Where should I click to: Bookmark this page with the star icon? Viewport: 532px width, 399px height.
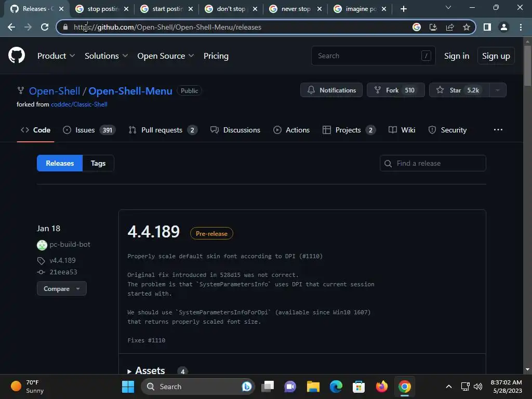(467, 27)
